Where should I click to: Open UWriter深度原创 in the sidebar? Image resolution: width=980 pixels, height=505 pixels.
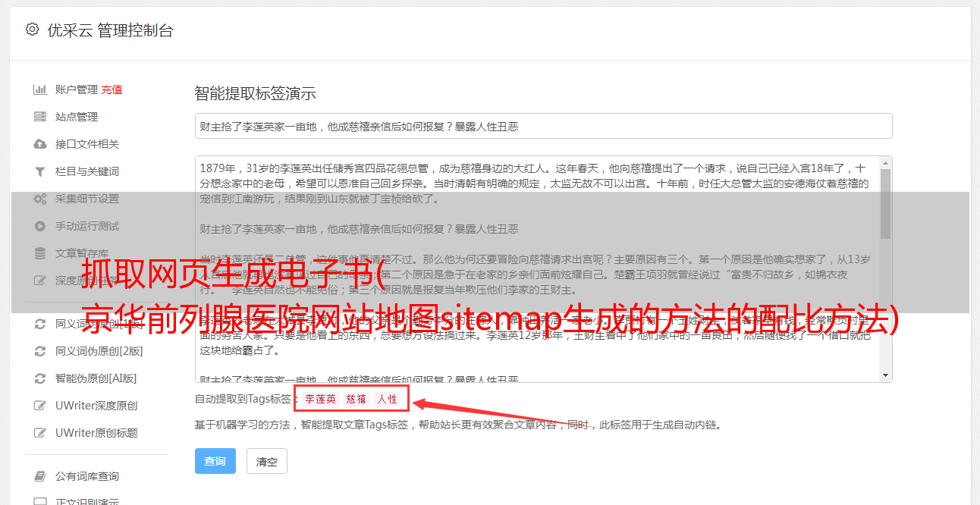(96, 406)
